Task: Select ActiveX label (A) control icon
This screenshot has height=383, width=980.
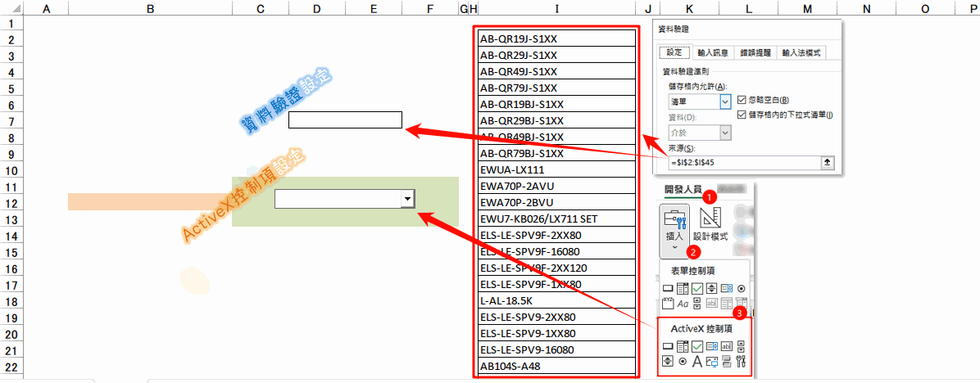Action: coord(696,361)
